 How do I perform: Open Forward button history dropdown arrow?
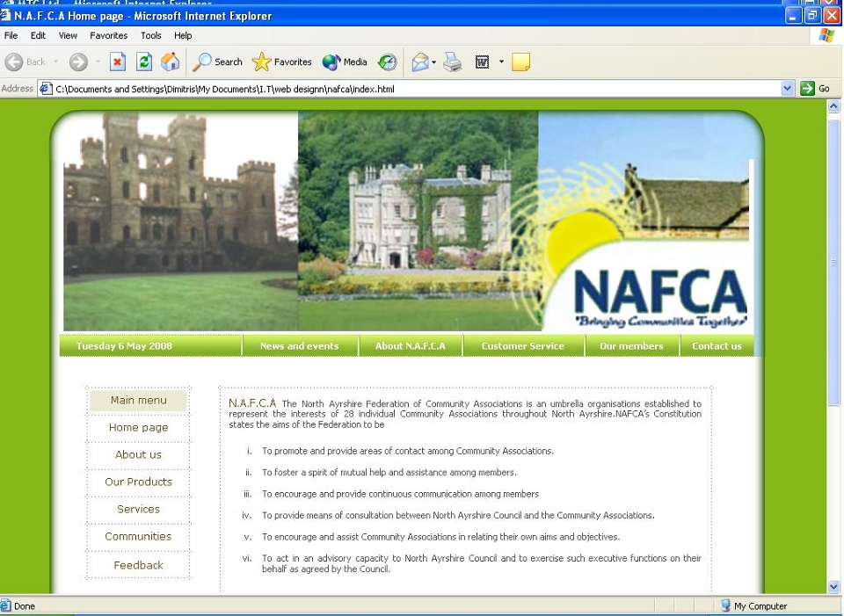[98, 62]
